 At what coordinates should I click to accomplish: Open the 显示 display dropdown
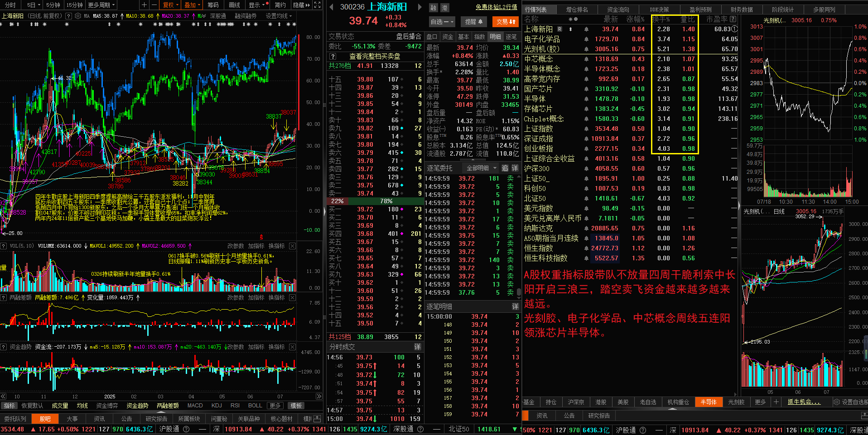click(257, 5)
